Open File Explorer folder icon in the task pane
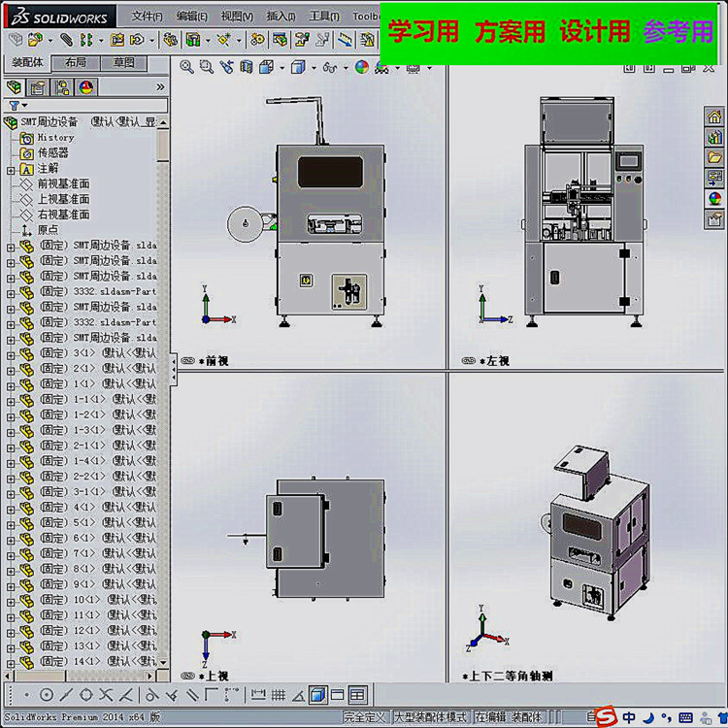The height and width of the screenshot is (728, 728). (x=714, y=157)
